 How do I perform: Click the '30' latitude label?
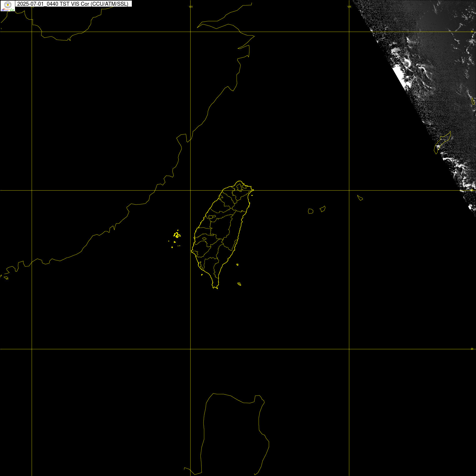(x=472, y=31)
